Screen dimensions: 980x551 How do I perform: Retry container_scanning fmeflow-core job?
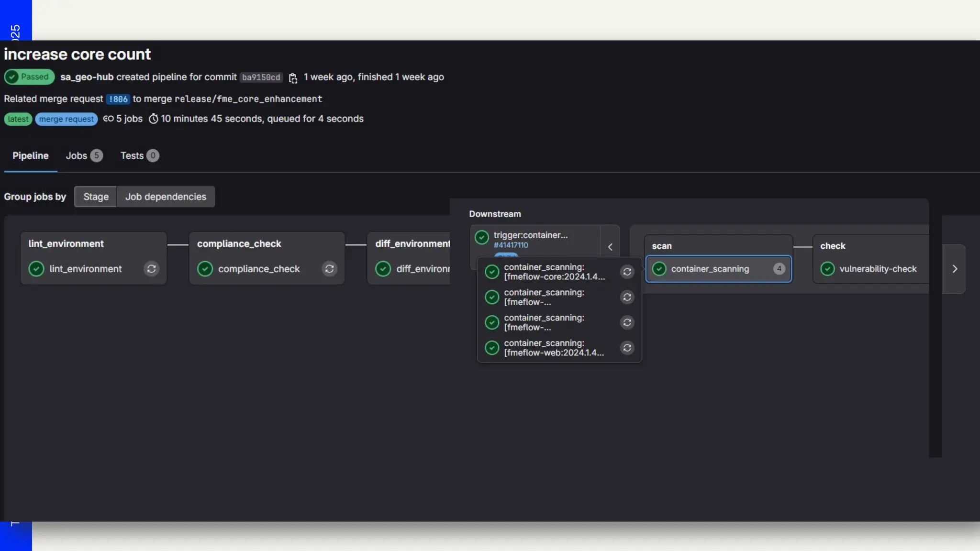coord(627,272)
